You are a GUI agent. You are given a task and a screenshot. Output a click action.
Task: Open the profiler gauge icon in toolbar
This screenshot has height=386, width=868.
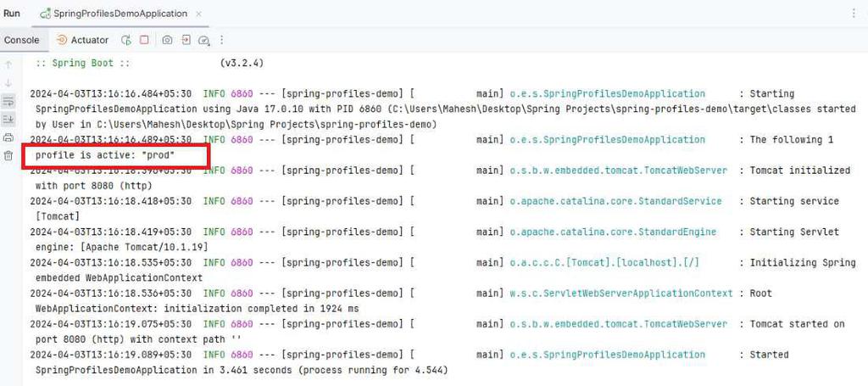pyautogui.click(x=204, y=40)
